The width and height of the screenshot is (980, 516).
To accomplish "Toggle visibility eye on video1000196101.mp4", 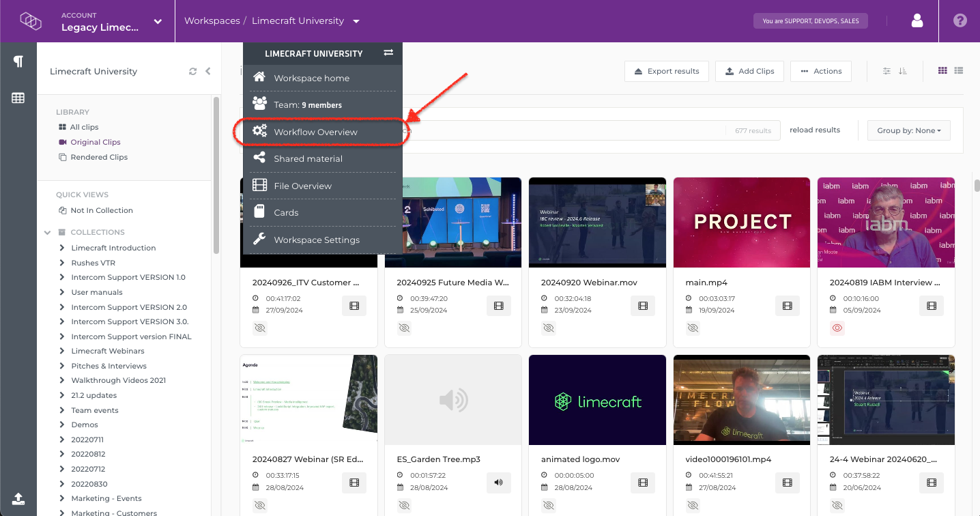I will click(x=693, y=505).
